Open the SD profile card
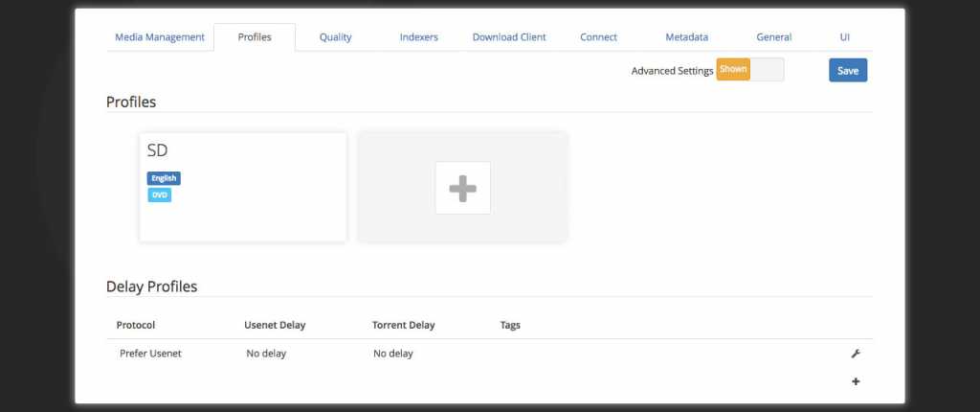Image resolution: width=980 pixels, height=412 pixels. click(x=242, y=187)
